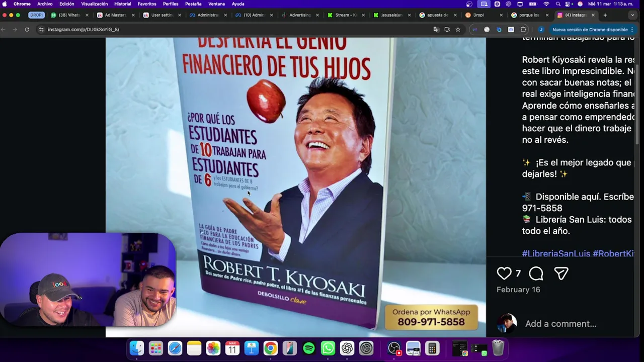Open the Edición menu
This screenshot has height=362, width=644.
pyautogui.click(x=66, y=4)
